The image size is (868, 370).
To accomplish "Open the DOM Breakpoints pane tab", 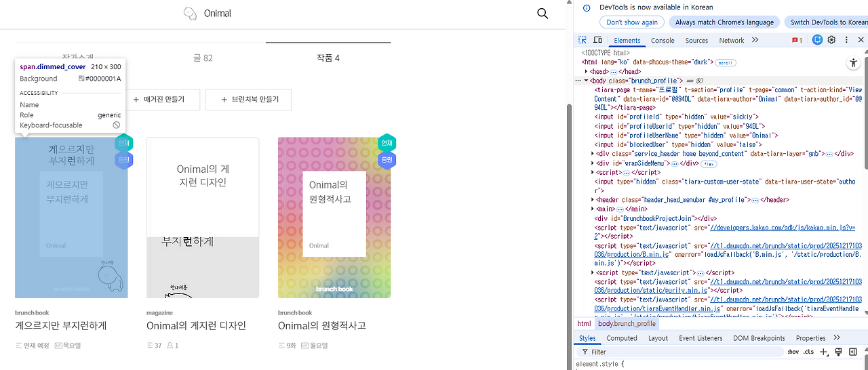I will tap(759, 338).
